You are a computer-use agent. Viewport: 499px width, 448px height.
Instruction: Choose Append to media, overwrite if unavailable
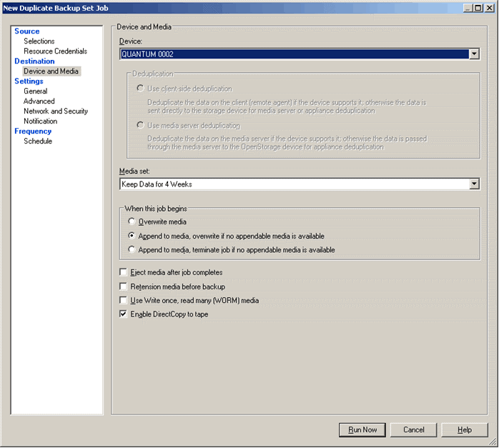[x=131, y=237]
